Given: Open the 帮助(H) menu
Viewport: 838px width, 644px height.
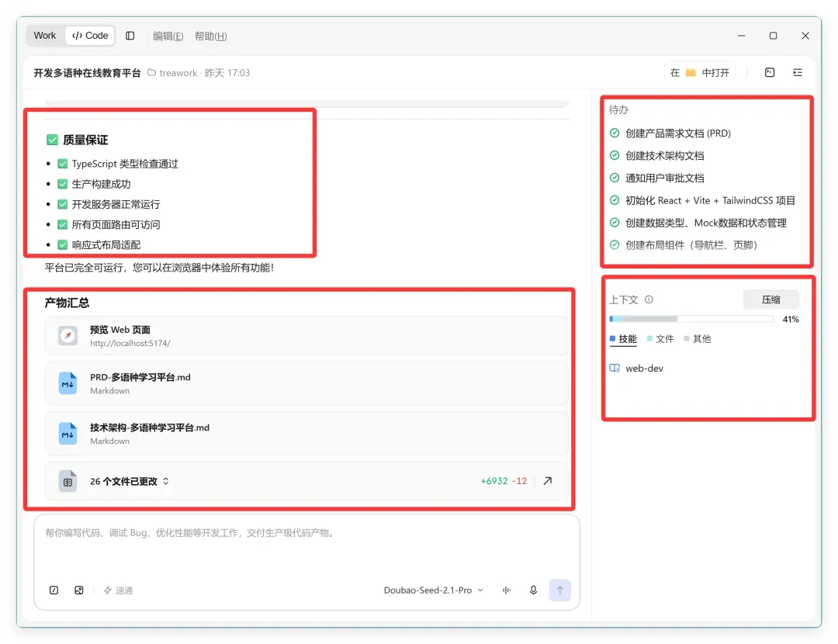Looking at the screenshot, I should 210,36.
